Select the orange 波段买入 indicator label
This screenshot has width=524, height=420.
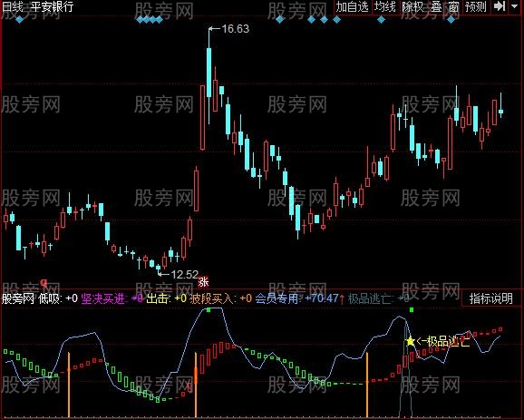pyautogui.click(x=221, y=298)
